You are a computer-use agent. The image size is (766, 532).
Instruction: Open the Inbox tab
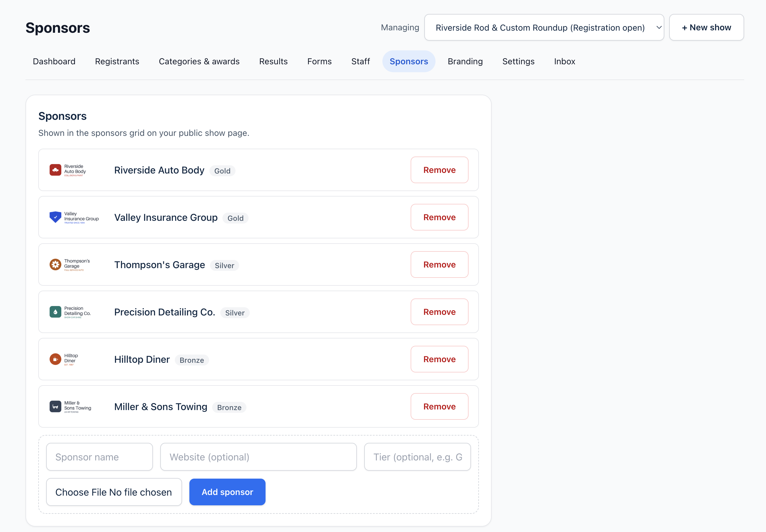(x=564, y=61)
